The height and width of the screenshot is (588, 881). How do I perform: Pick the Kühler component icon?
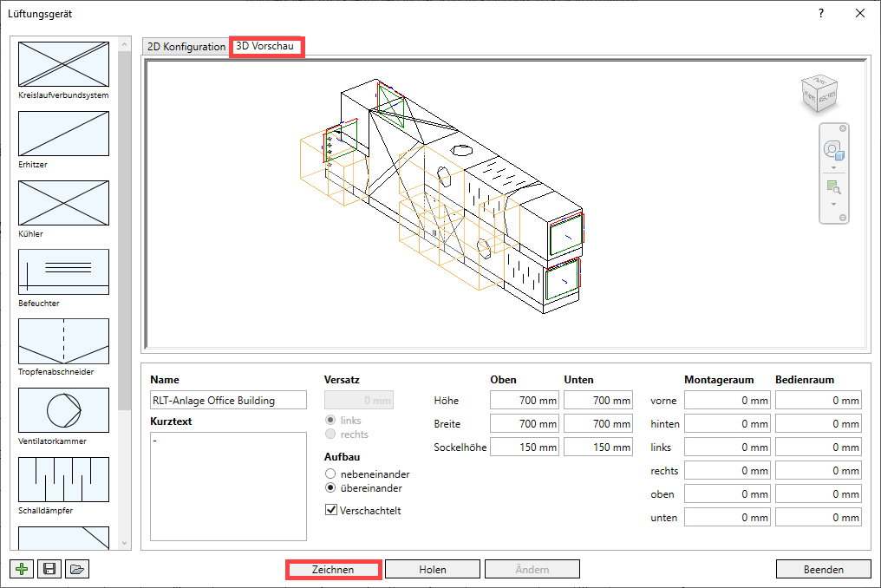[63, 203]
